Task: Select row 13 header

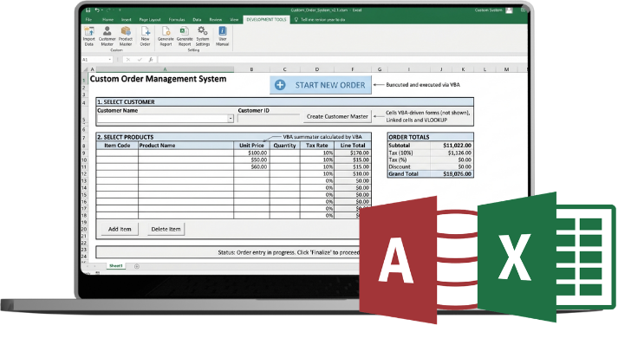Action: coord(84,181)
